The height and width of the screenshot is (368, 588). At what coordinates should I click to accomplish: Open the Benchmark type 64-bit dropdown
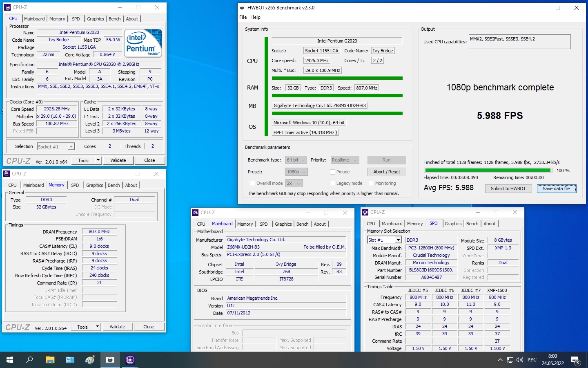pyautogui.click(x=296, y=160)
